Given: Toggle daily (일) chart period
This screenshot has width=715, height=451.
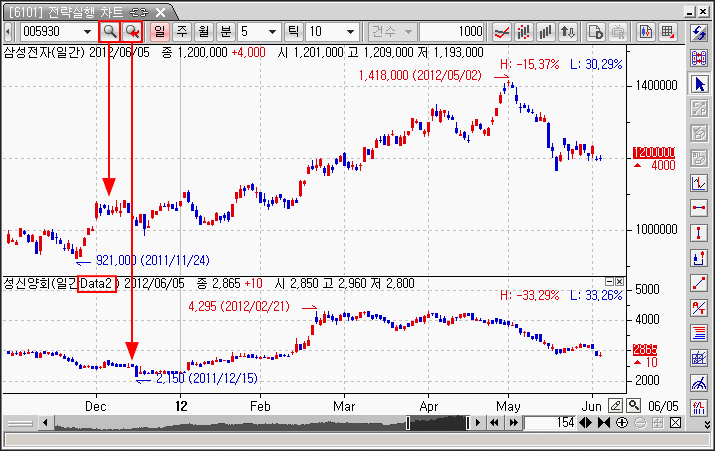Looking at the screenshot, I should tap(161, 31).
